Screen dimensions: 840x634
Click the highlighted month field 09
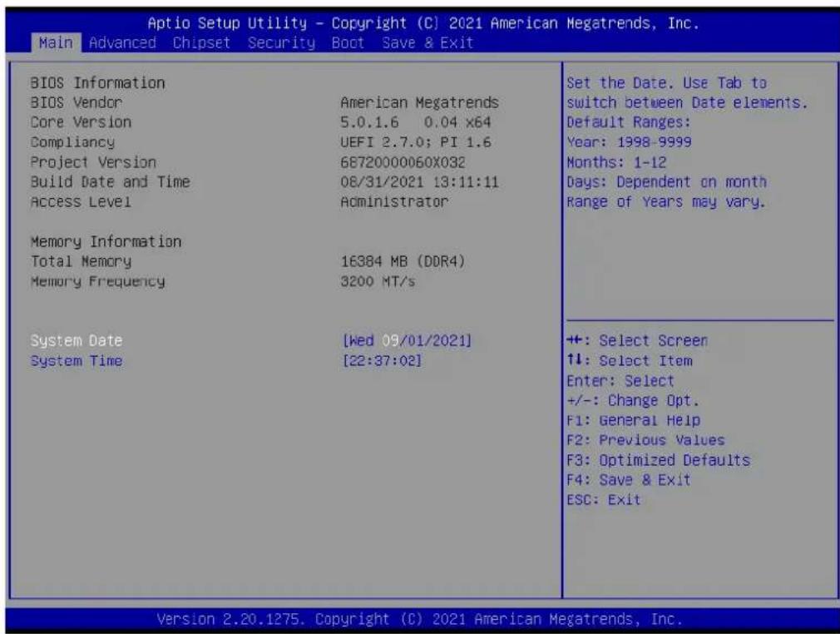(x=390, y=340)
